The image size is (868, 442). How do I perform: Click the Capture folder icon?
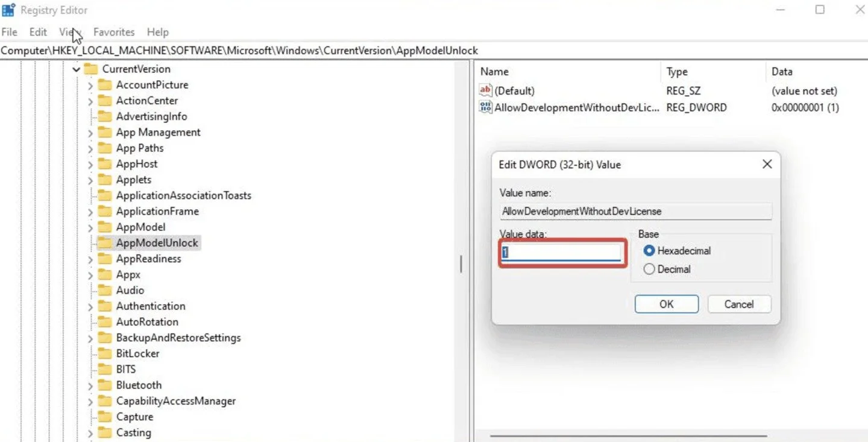(x=105, y=417)
